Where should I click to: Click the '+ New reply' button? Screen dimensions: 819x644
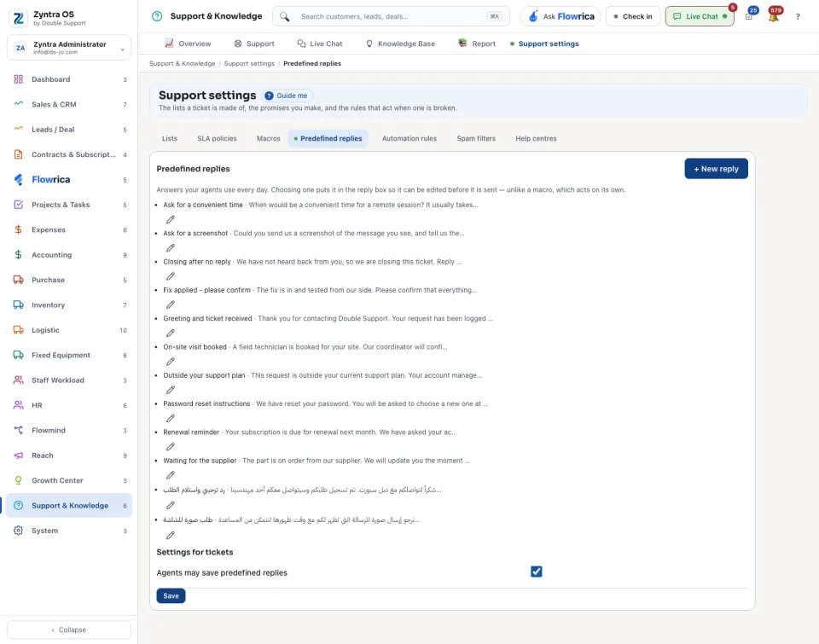point(716,169)
